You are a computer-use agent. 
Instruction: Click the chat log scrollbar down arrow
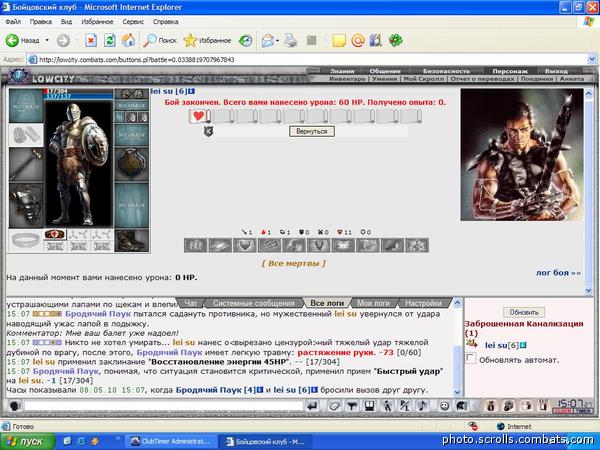click(457, 393)
